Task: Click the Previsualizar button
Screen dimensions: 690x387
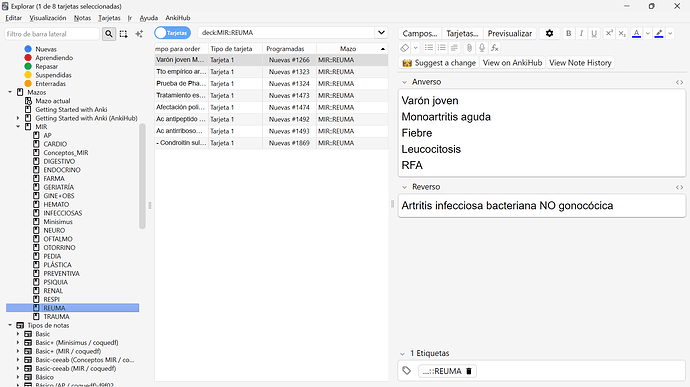Action: 510,33
